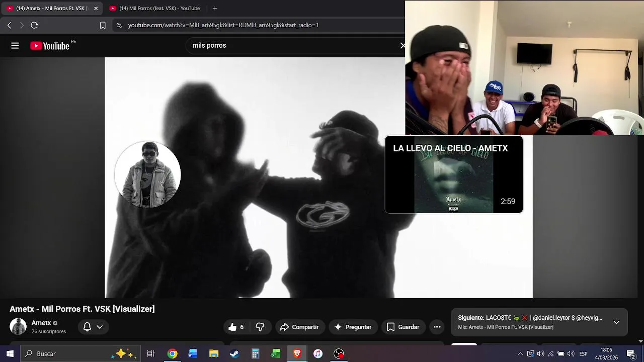
Task: Open Steam from the taskbar
Action: (x=234, y=353)
